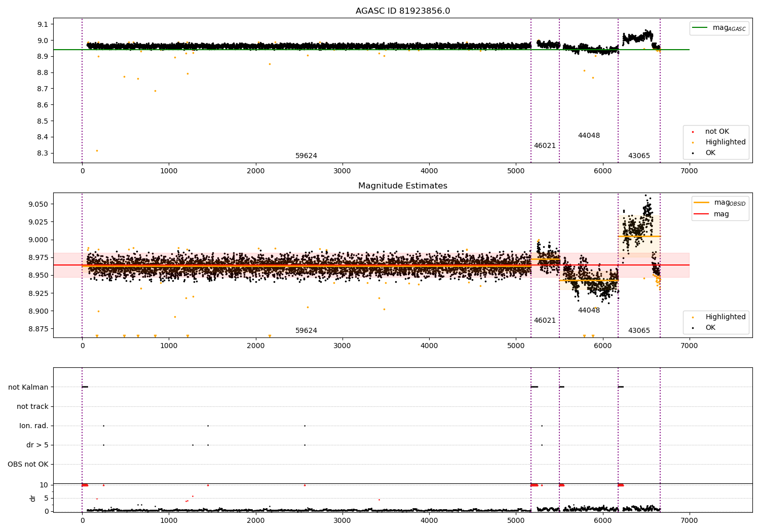The height and width of the screenshot is (532, 760).
Task: Click the 'Ion. rad.' axis label
Action: coord(34,426)
